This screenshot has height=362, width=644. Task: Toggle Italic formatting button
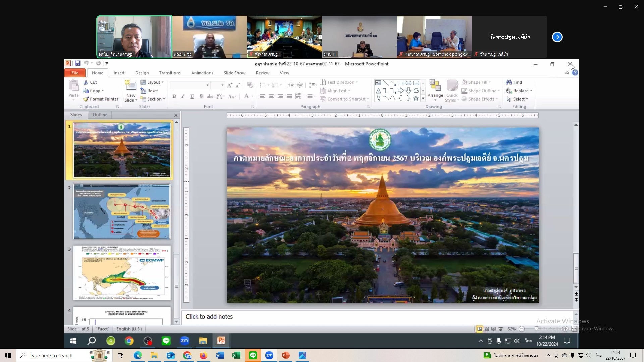pos(183,96)
